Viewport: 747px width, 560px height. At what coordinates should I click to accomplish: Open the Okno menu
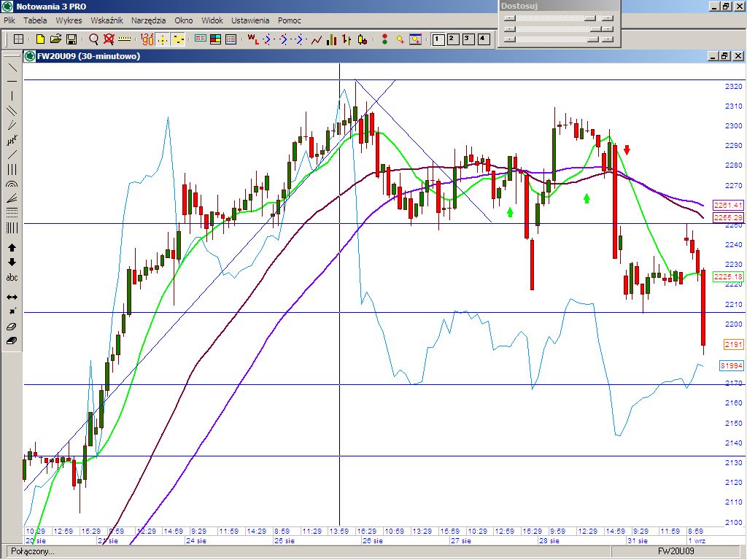(x=183, y=20)
